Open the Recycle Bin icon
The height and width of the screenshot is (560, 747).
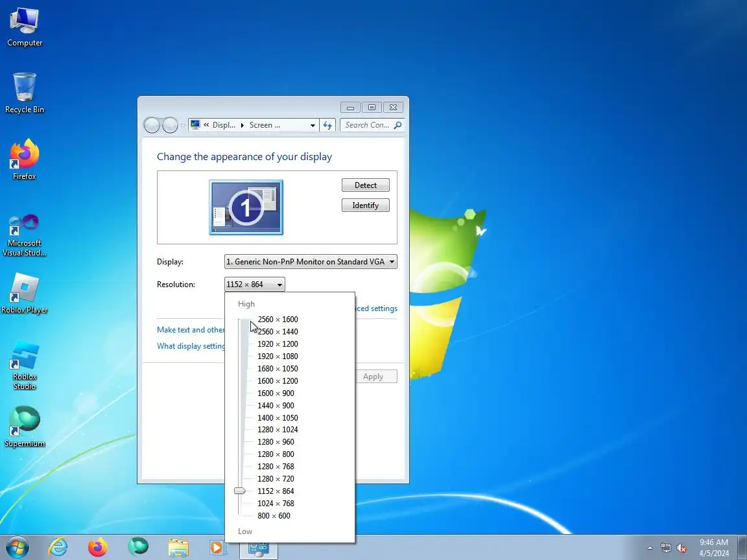(24, 93)
